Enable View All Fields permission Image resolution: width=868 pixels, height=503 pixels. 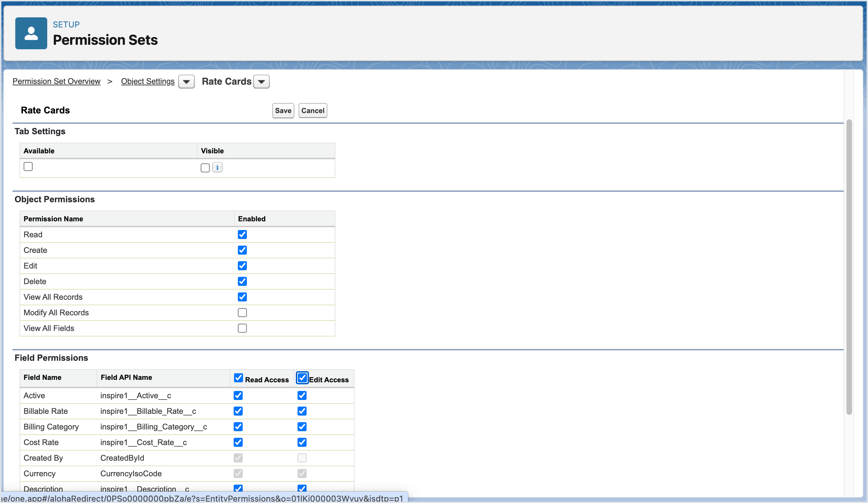coord(242,328)
